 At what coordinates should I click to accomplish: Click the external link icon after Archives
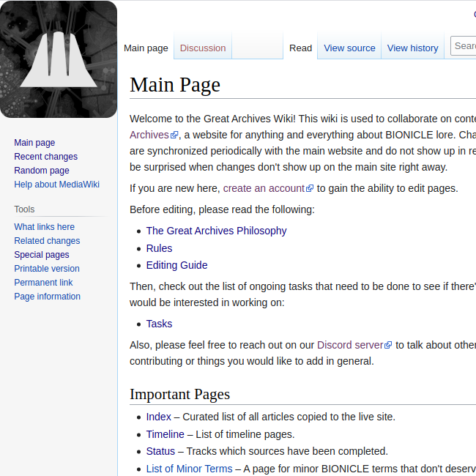click(174, 135)
